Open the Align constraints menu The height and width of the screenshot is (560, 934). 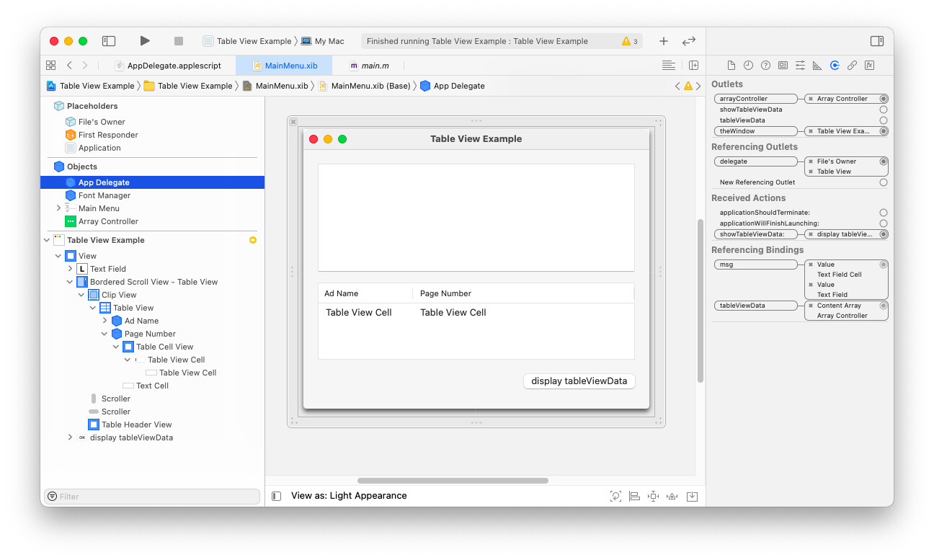click(x=634, y=496)
